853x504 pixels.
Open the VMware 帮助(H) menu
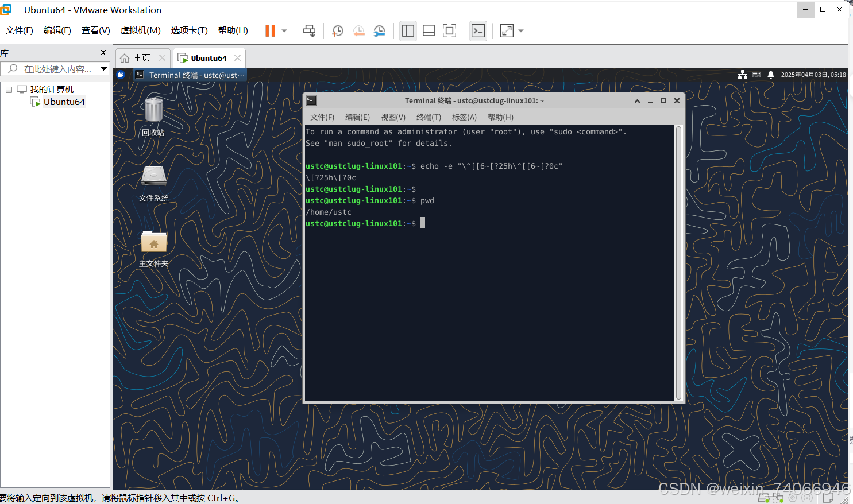click(233, 30)
